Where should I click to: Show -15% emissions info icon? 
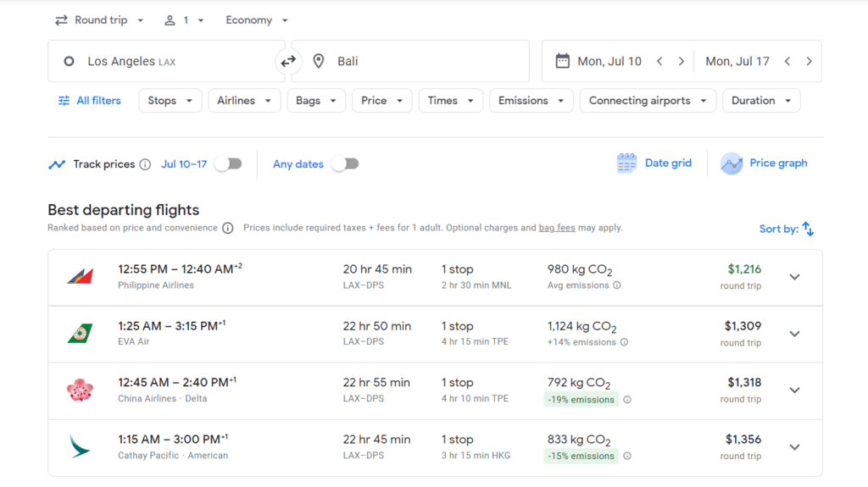point(627,456)
